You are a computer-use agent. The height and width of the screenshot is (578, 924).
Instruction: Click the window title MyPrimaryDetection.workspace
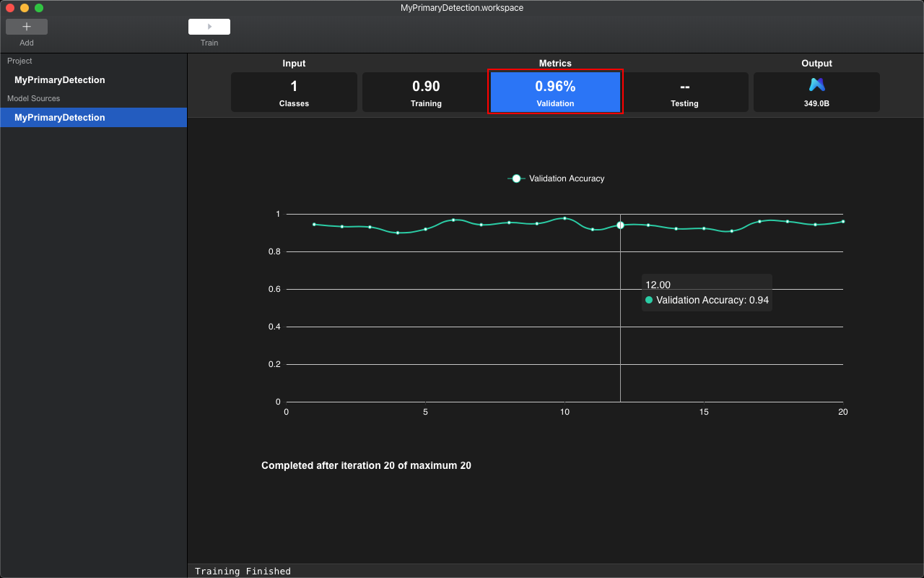coord(462,8)
